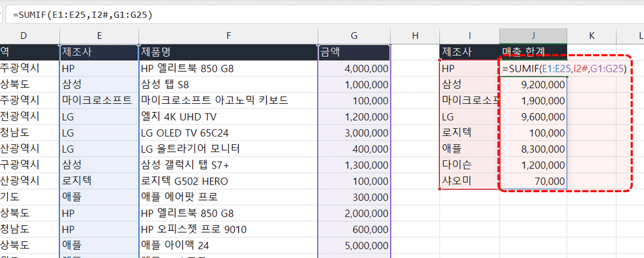Click the 마이크로소프트 cell in column E
The image size is (644, 258).
pos(99,101)
